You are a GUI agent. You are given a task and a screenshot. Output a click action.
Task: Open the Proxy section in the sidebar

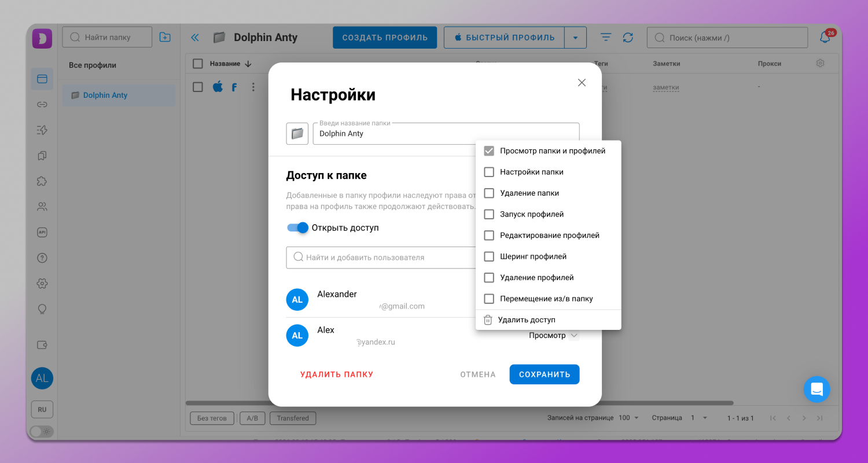coord(42,104)
